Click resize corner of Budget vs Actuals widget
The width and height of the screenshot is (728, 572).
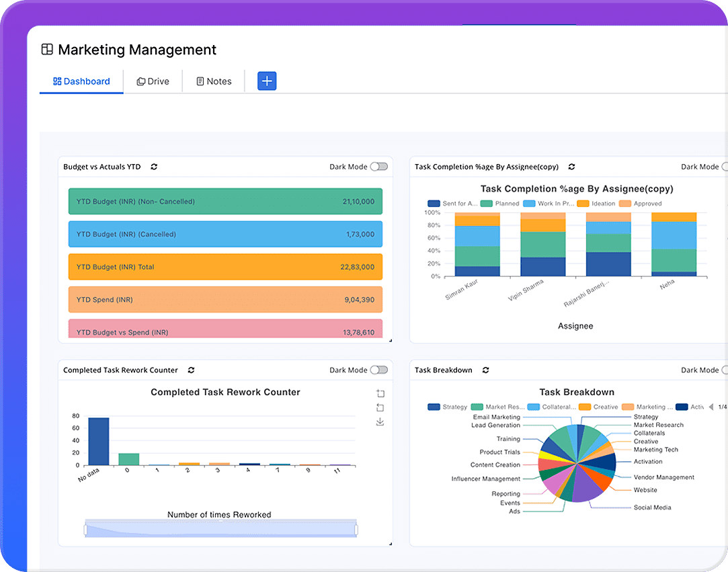tap(391, 340)
